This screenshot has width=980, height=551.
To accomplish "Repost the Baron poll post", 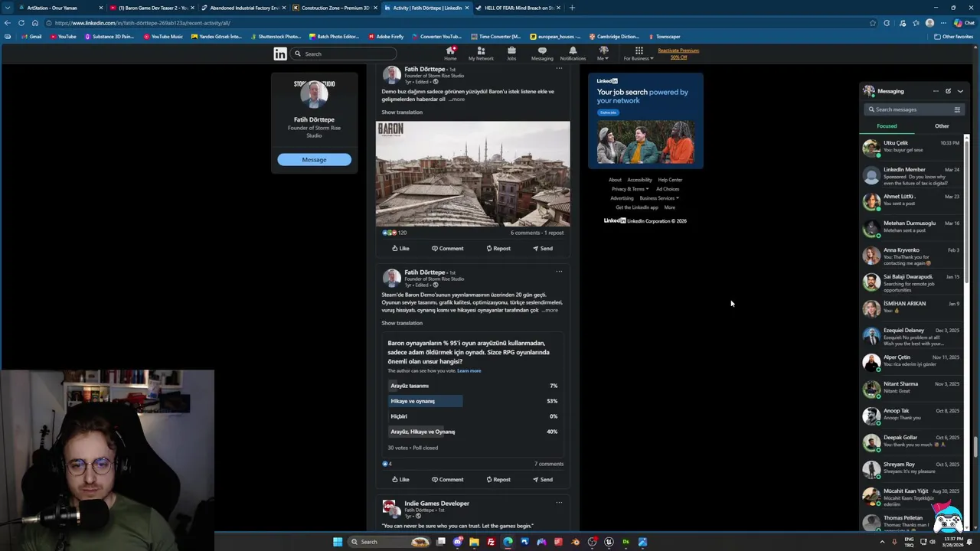I will tap(498, 479).
